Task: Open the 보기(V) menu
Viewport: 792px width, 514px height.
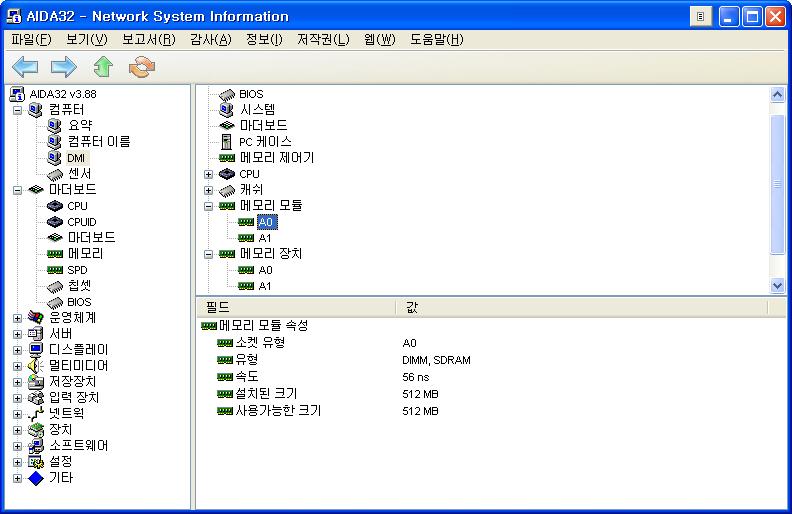Action: pos(87,39)
